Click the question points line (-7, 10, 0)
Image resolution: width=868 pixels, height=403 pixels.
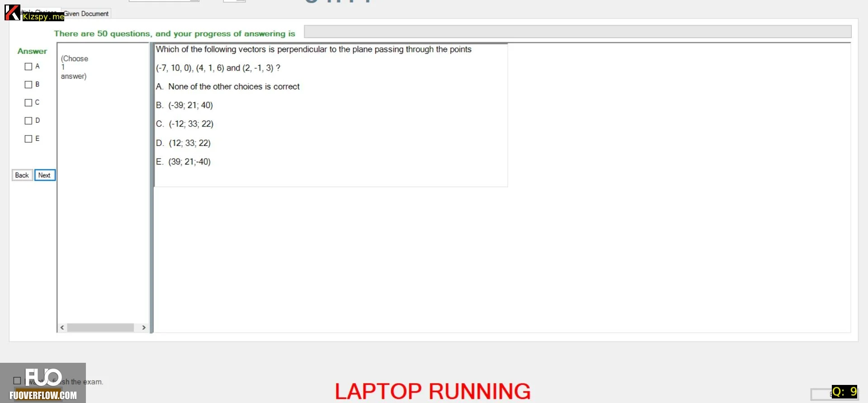(x=218, y=68)
